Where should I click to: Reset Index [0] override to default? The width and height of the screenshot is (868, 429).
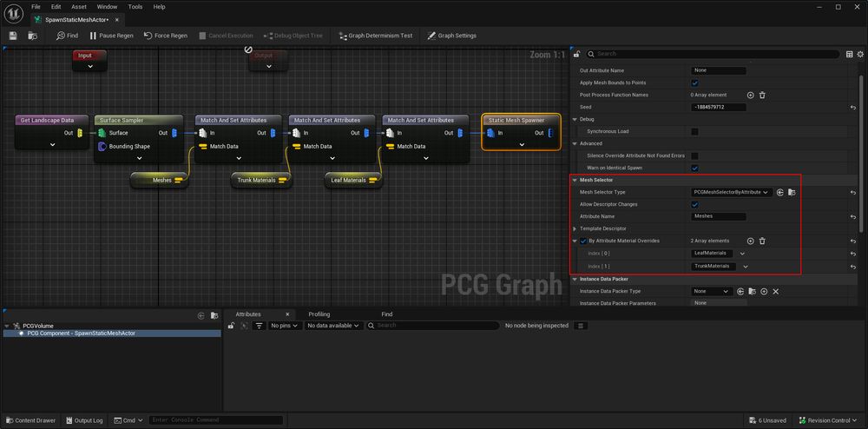(x=853, y=254)
